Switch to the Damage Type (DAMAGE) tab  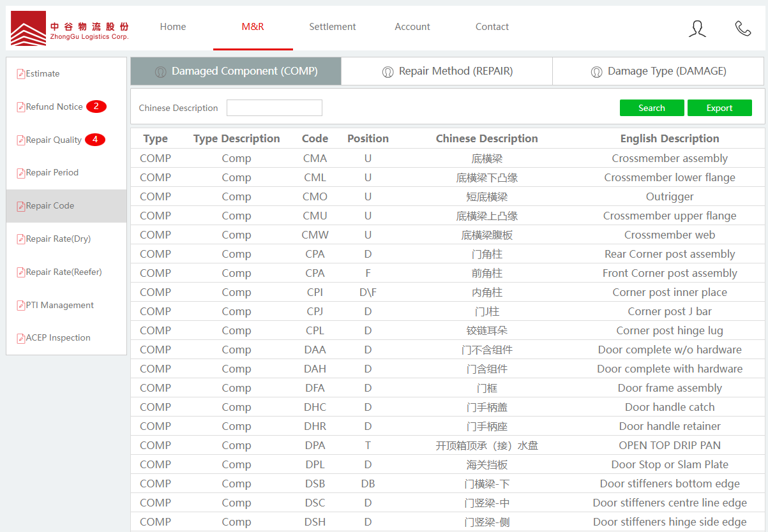point(658,71)
